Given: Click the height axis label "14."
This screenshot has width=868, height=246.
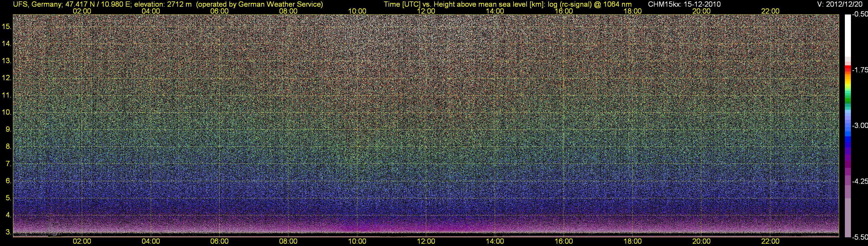Looking at the screenshot, I should (7, 44).
